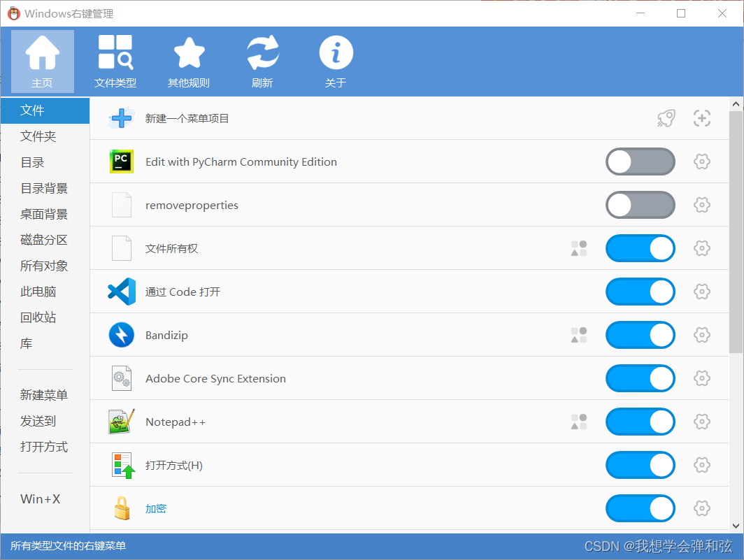Open settings gear for Notepad++

pyautogui.click(x=702, y=422)
